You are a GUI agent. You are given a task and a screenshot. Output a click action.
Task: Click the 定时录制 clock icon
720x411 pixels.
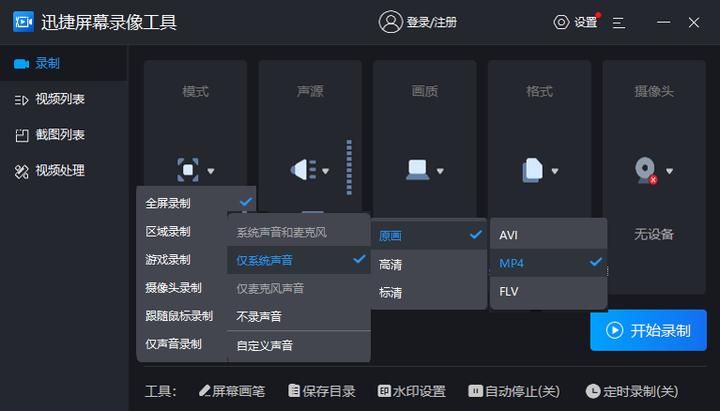[593, 391]
